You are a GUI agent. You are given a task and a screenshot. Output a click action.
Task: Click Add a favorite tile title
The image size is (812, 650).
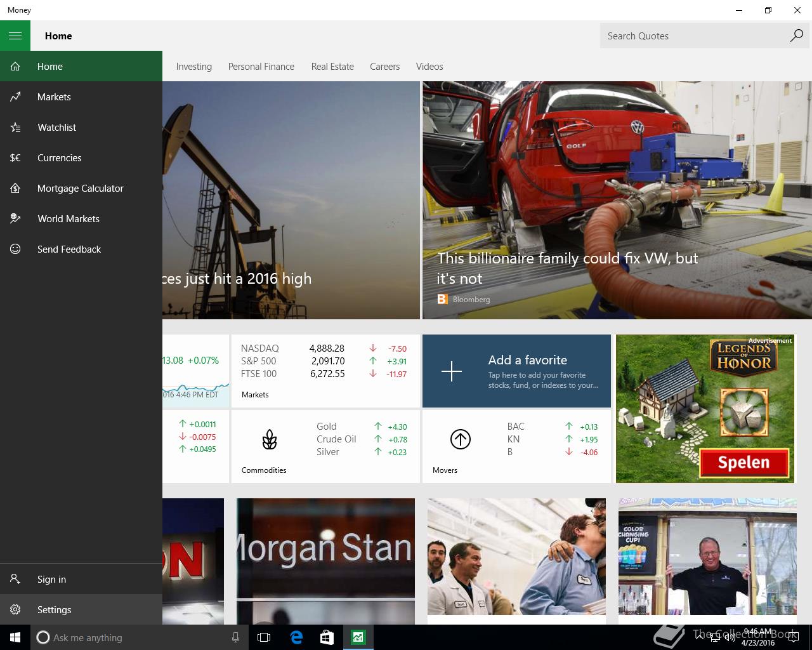528,360
